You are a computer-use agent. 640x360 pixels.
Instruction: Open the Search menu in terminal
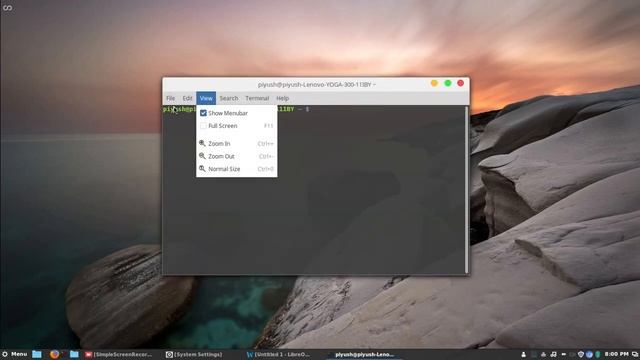(229, 98)
